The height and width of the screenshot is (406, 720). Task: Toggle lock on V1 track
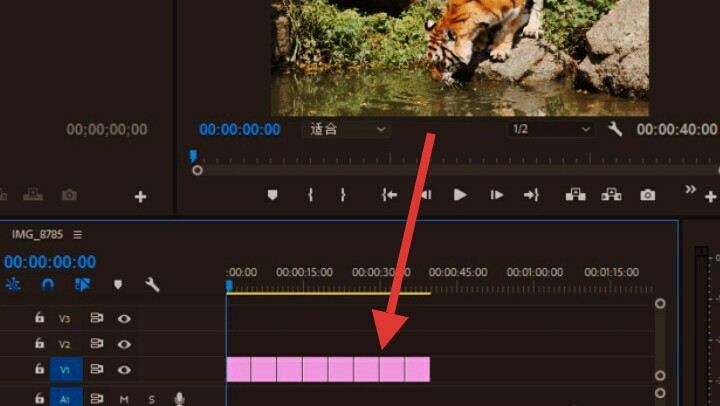(39, 370)
